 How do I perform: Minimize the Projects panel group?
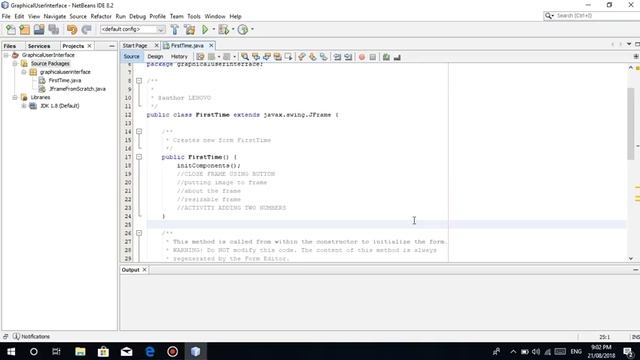pos(112,46)
